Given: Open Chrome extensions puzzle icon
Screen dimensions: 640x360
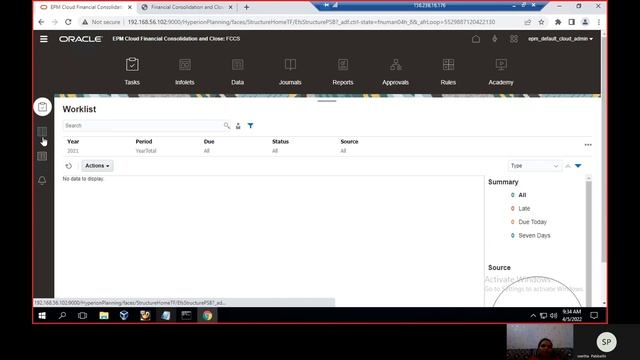Looking at the screenshot, I should pos(558,22).
